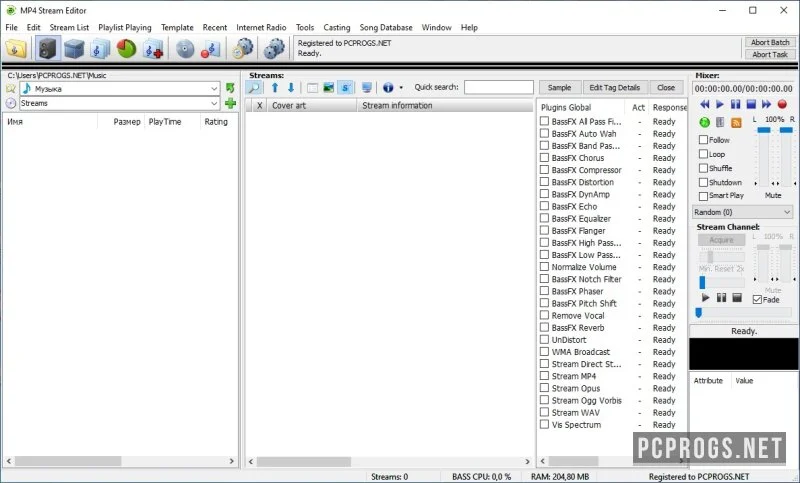Open the Random (0) dropdown
This screenshot has width=800, height=483.
(x=742, y=212)
